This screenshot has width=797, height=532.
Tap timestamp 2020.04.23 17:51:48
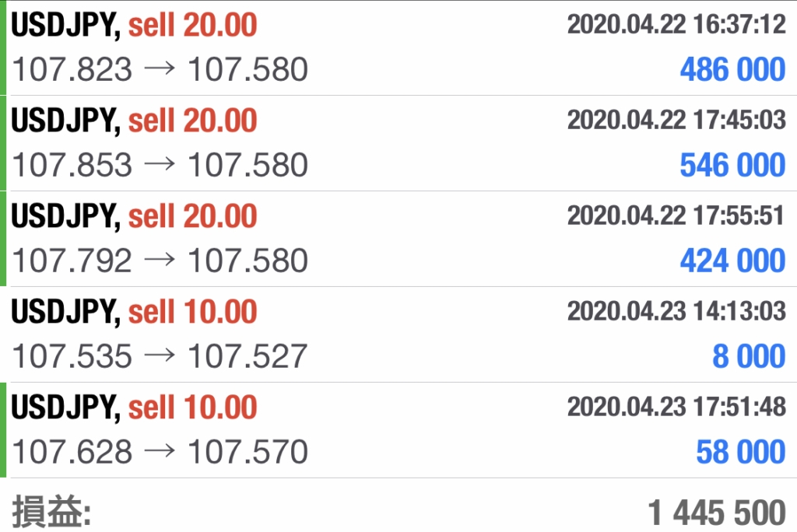point(676,407)
